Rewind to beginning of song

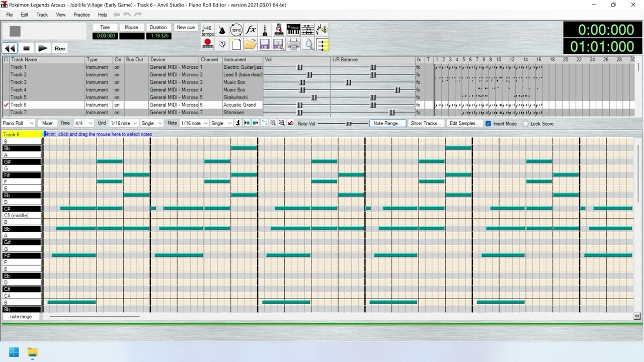(x=10, y=48)
